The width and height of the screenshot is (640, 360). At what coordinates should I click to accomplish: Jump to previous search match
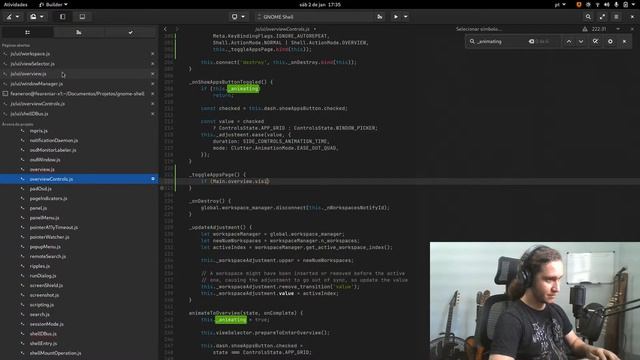(569, 42)
